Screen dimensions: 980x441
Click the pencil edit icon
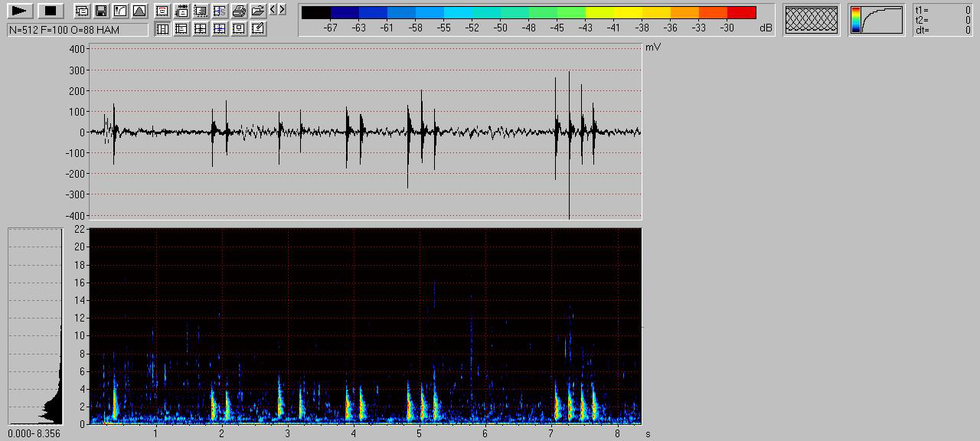point(258,29)
